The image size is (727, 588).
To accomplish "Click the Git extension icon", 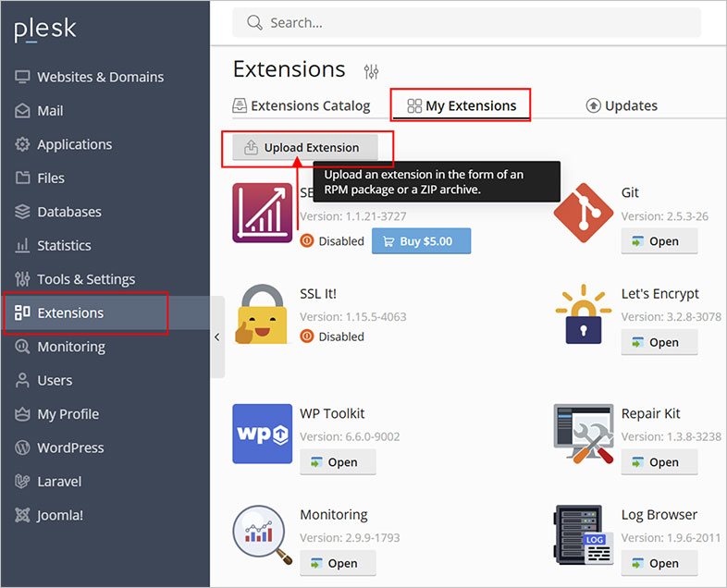I will [583, 213].
